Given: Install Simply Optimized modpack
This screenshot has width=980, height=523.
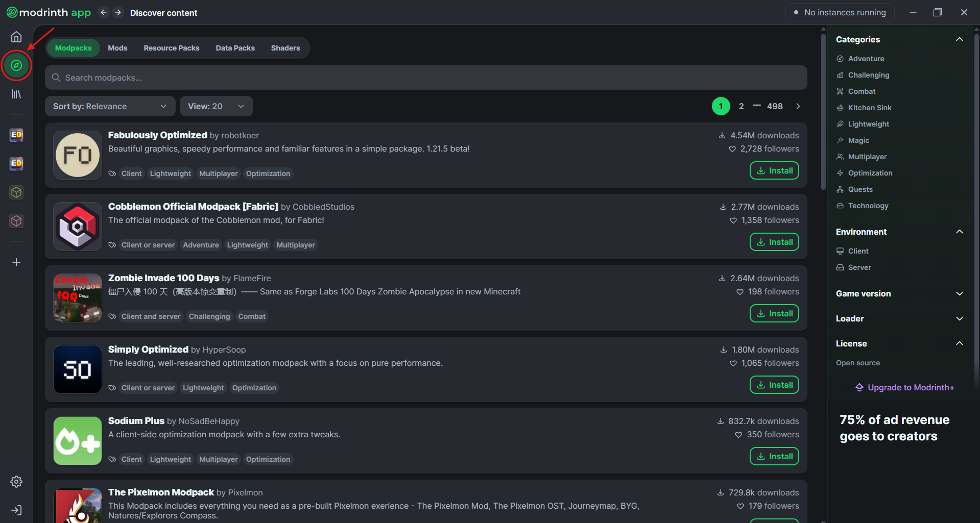Looking at the screenshot, I should tap(774, 385).
